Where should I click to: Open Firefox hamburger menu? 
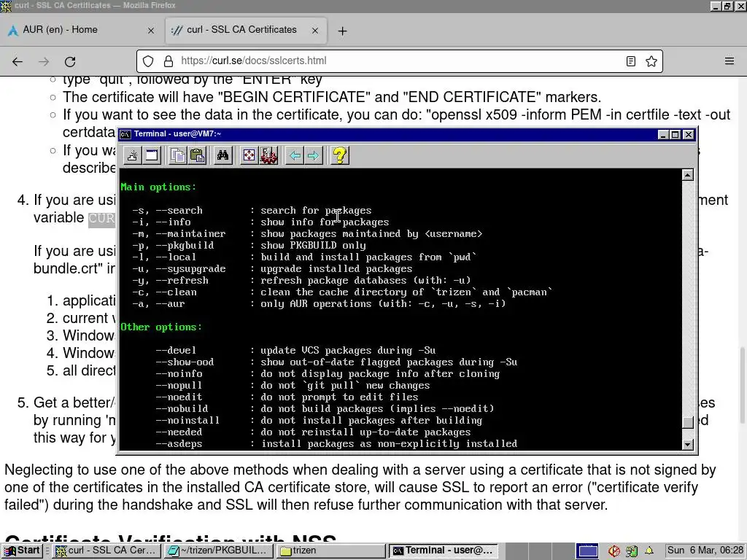pyautogui.click(x=729, y=61)
